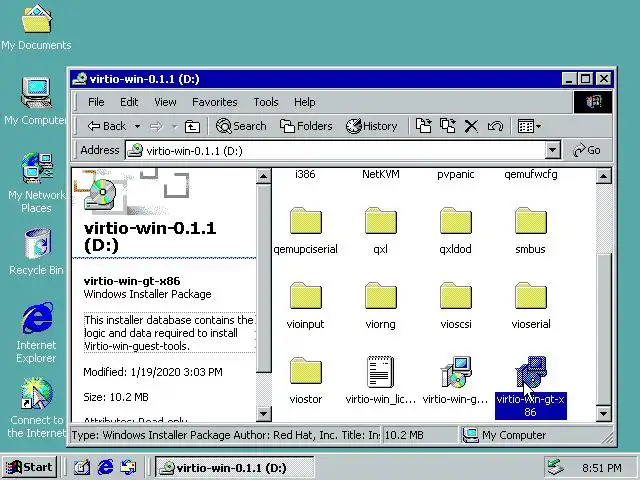
Task: Click the 10.2 MB status bar entry
Action: [x=419, y=435]
